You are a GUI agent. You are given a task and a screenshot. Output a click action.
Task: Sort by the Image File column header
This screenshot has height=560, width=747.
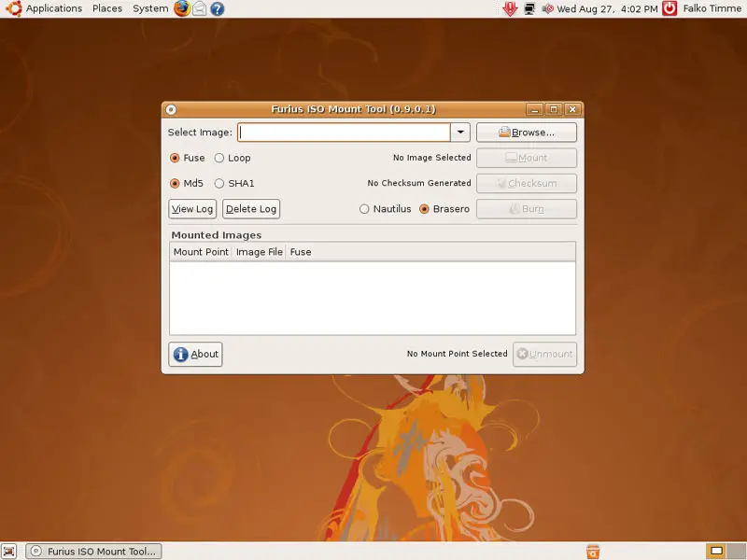pos(260,252)
